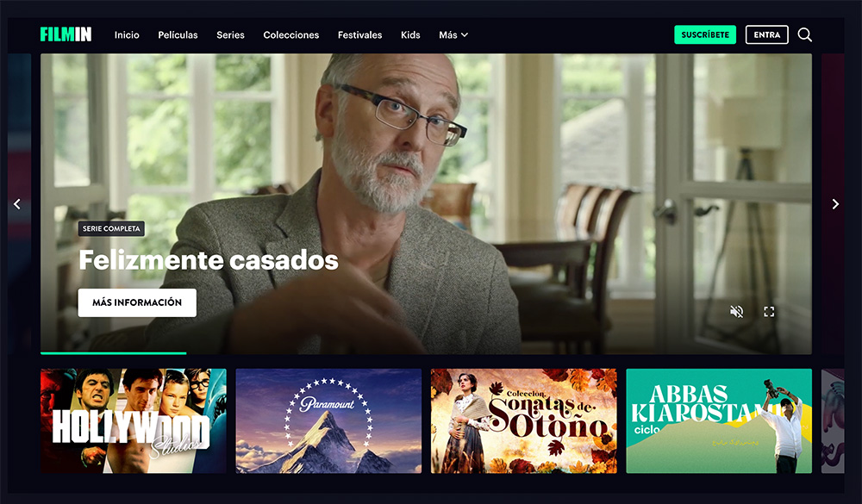Open the Series section
Image resolution: width=862 pixels, height=504 pixels.
point(230,34)
